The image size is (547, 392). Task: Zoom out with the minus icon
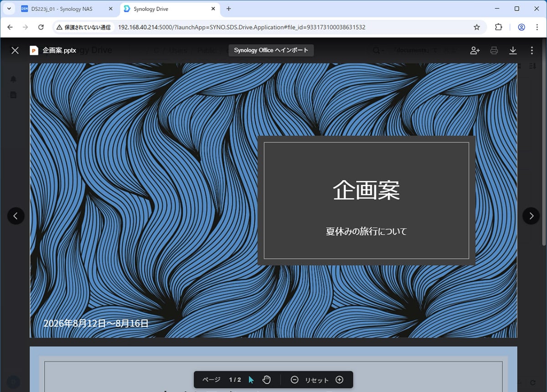[x=294, y=380]
